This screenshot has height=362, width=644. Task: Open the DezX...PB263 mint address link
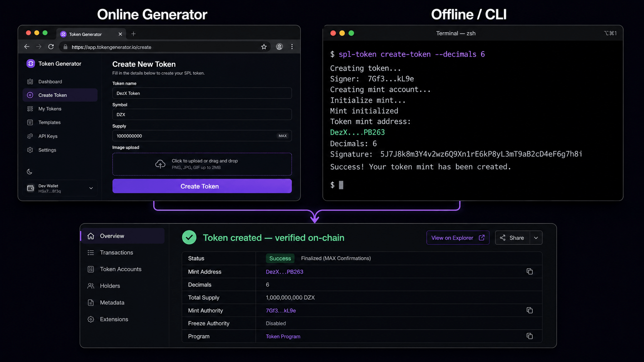284,272
